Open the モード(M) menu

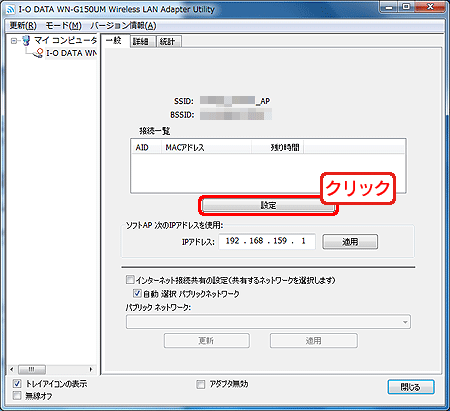63,25
